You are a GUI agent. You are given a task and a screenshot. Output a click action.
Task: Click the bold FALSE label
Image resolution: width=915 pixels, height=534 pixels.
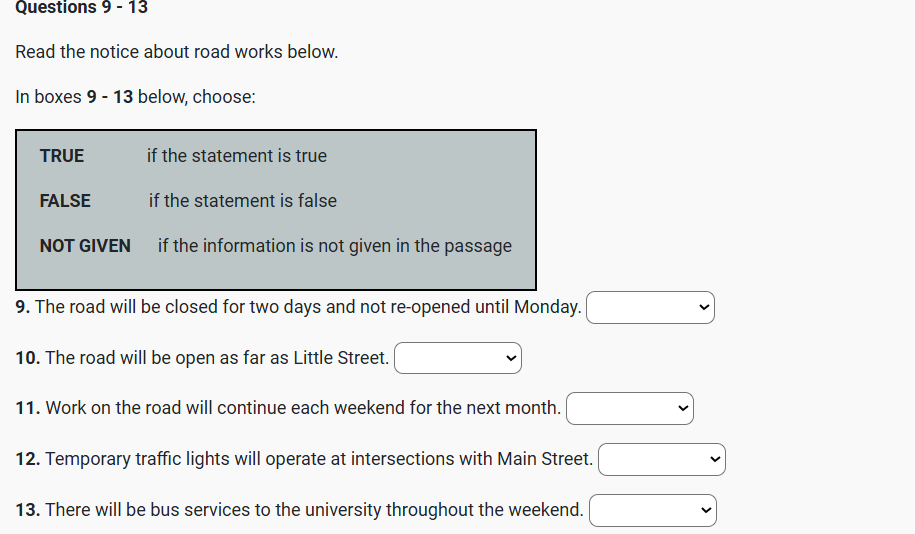tap(65, 201)
